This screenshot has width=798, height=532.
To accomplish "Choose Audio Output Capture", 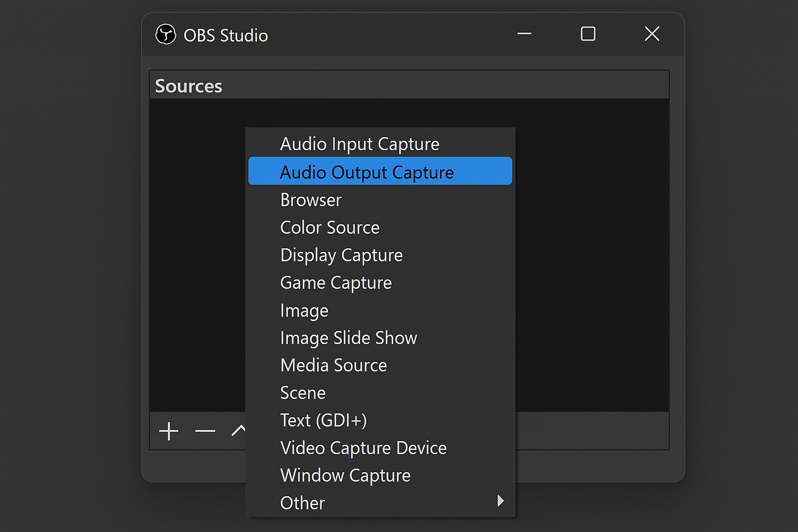I will pos(367,172).
